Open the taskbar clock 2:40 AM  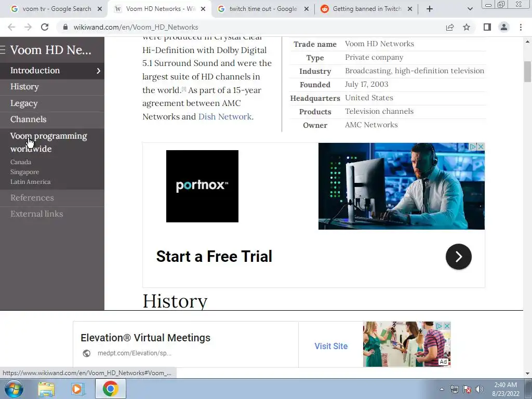tap(506, 389)
